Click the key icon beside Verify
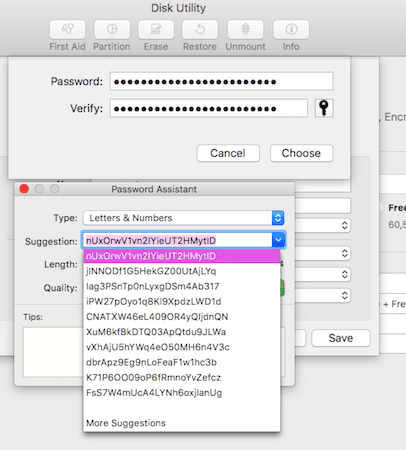Viewport: 406px width, 450px height. click(324, 108)
